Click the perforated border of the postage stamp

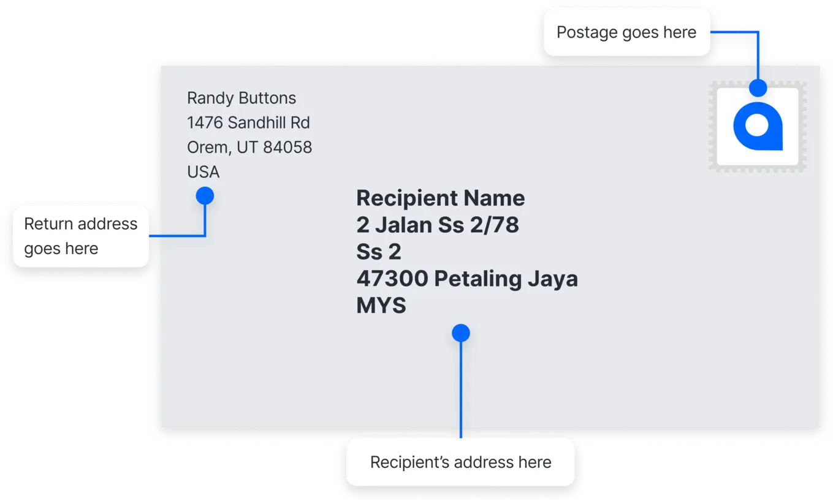[x=713, y=126]
